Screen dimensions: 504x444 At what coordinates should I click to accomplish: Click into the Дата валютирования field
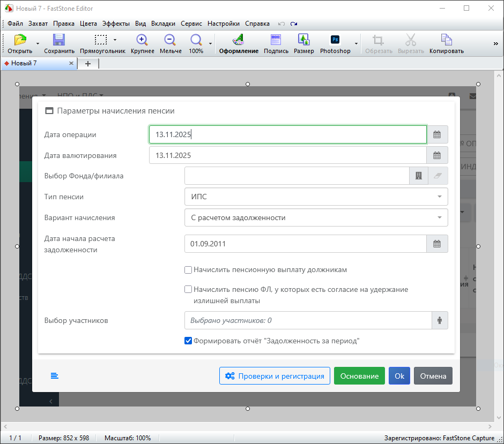[287, 155]
